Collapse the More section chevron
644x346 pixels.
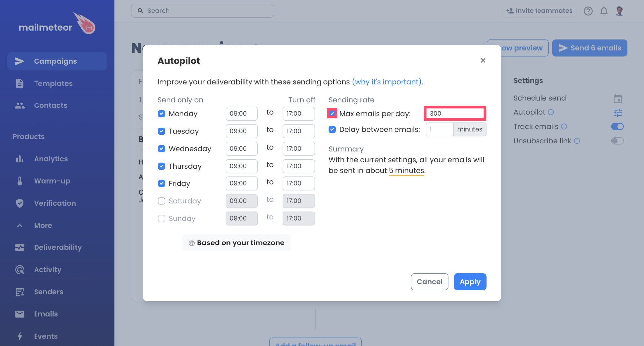[20, 226]
